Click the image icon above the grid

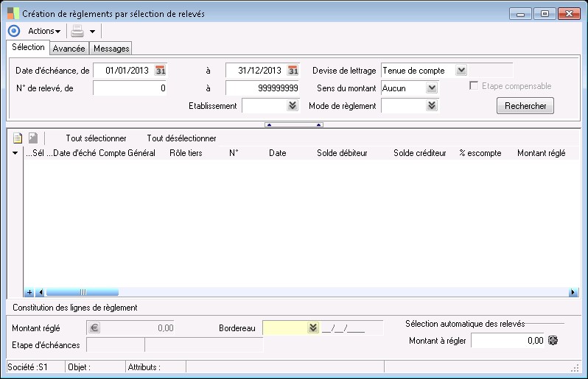click(32, 138)
